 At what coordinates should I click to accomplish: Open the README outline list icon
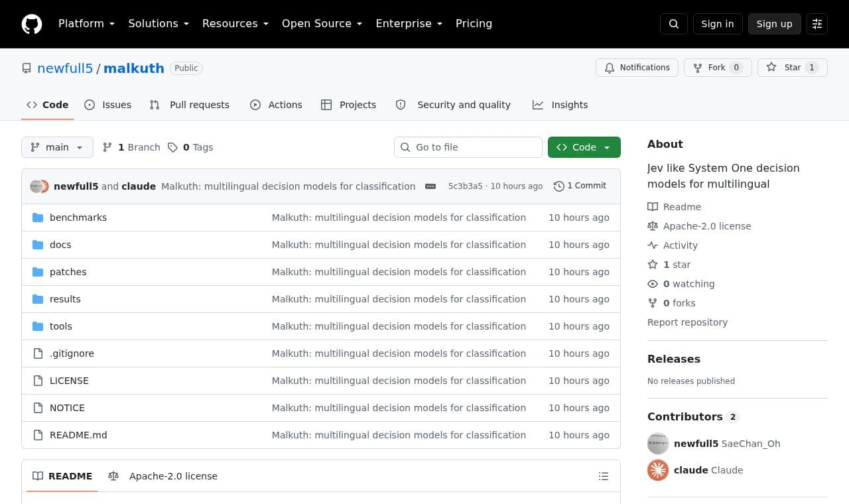[604, 476]
